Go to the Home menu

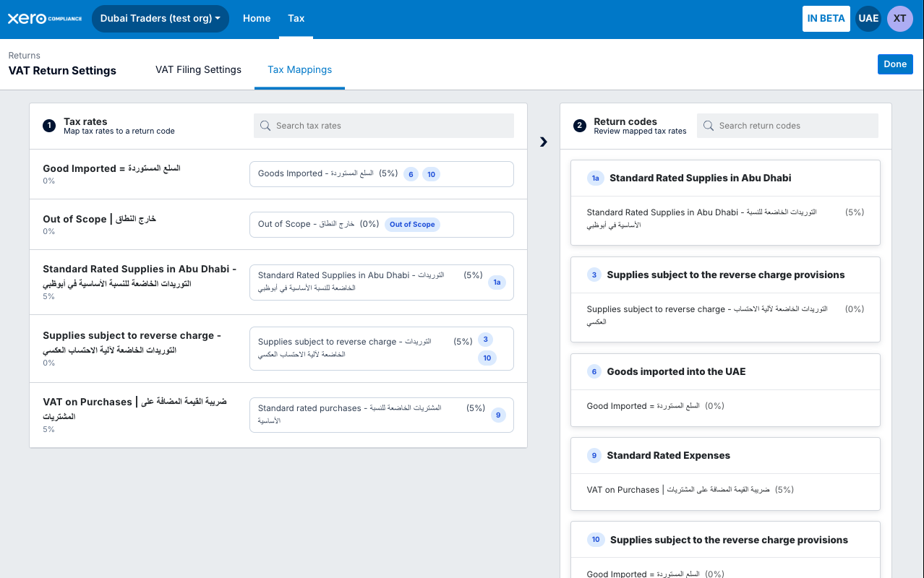257,19
